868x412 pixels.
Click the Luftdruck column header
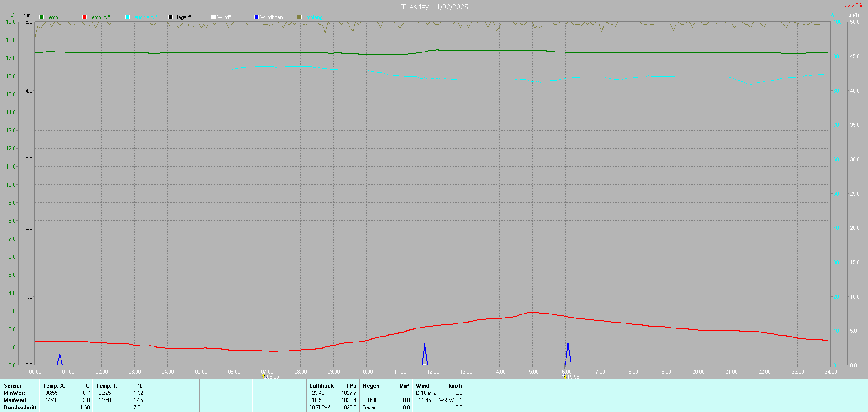[x=321, y=386]
